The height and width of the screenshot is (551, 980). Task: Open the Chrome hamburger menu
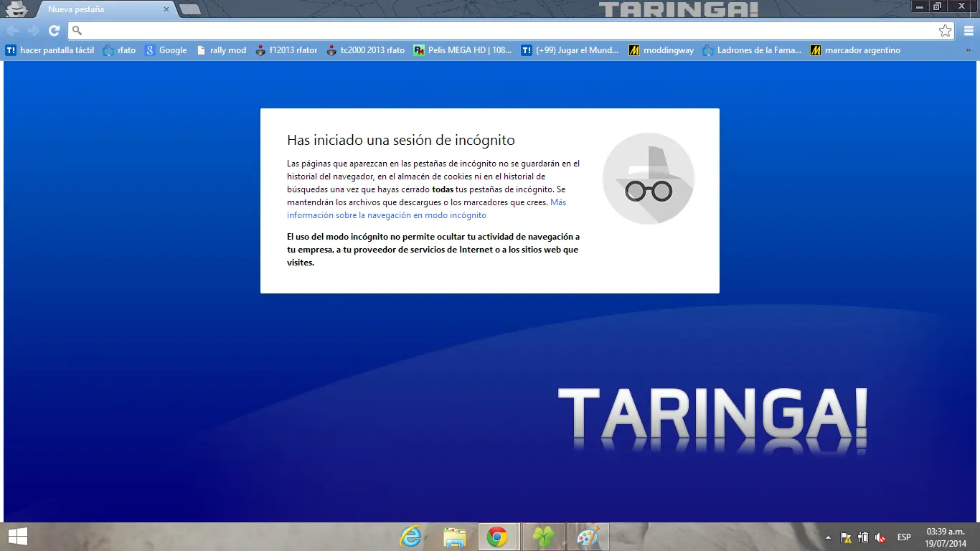click(x=969, y=30)
